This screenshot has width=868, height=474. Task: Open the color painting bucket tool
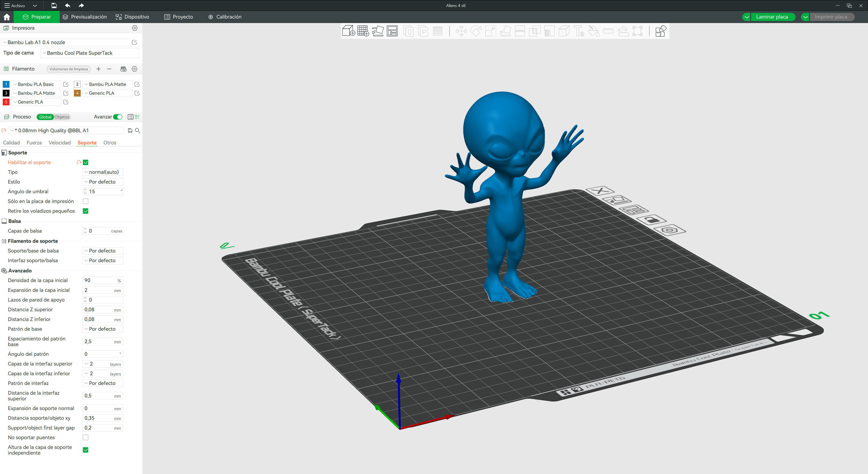tap(593, 31)
